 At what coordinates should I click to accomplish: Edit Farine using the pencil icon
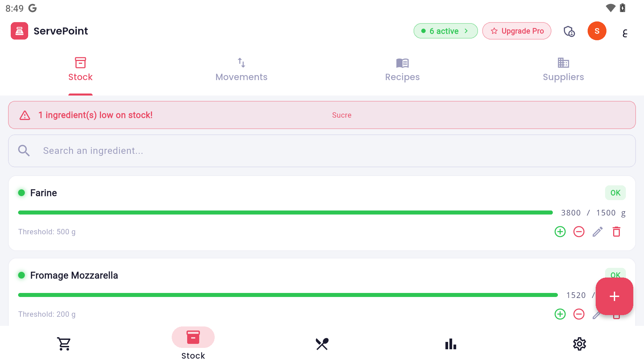click(x=597, y=232)
